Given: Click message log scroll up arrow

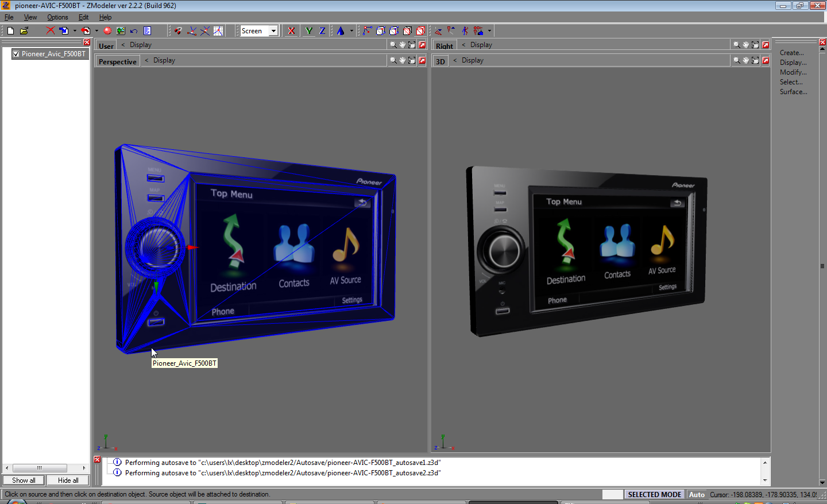Looking at the screenshot, I should (x=765, y=462).
